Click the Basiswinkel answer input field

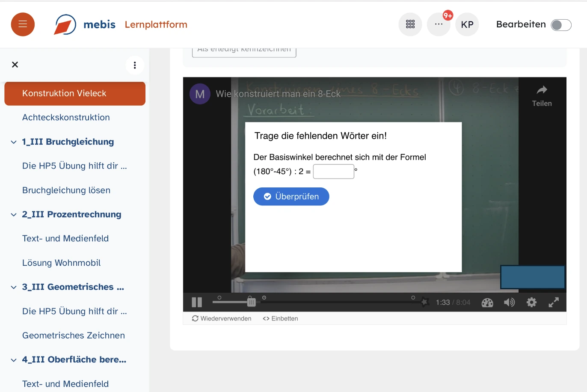333,172
